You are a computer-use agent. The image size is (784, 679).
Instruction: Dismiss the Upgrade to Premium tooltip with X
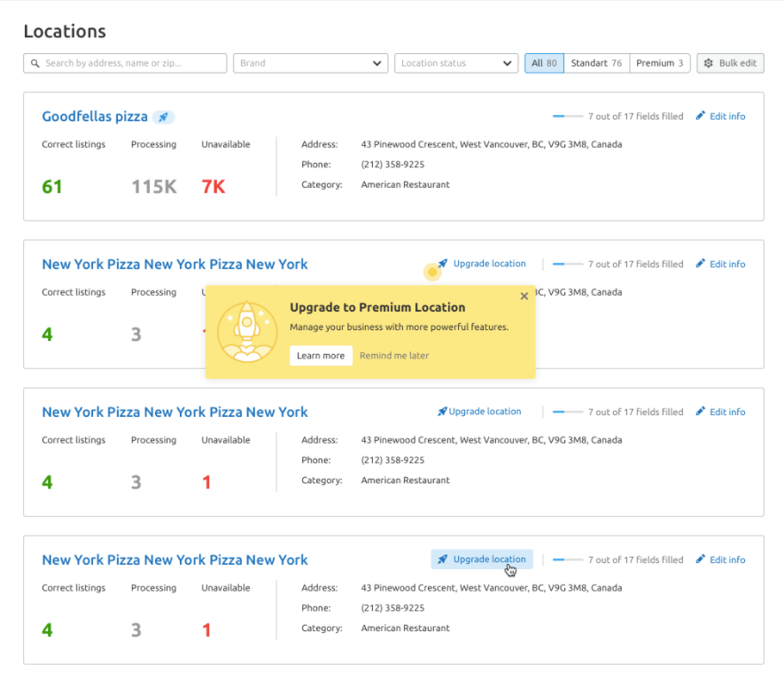point(524,296)
